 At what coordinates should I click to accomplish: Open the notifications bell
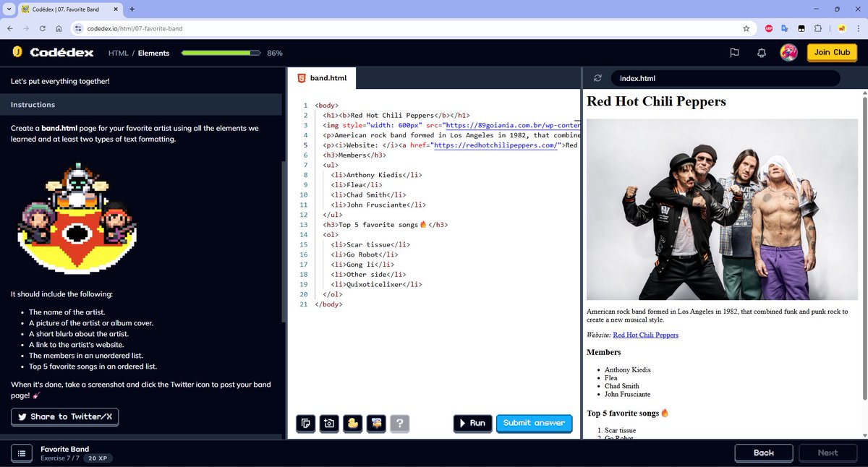click(x=762, y=53)
